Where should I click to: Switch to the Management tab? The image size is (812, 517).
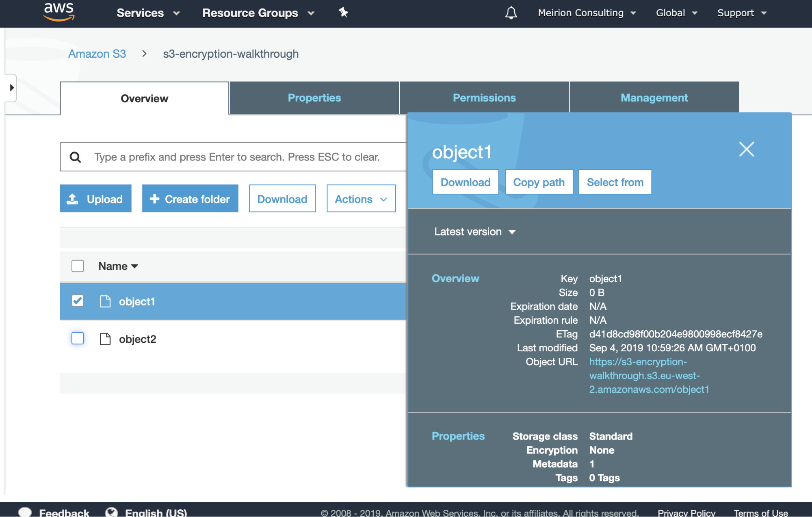coord(654,98)
